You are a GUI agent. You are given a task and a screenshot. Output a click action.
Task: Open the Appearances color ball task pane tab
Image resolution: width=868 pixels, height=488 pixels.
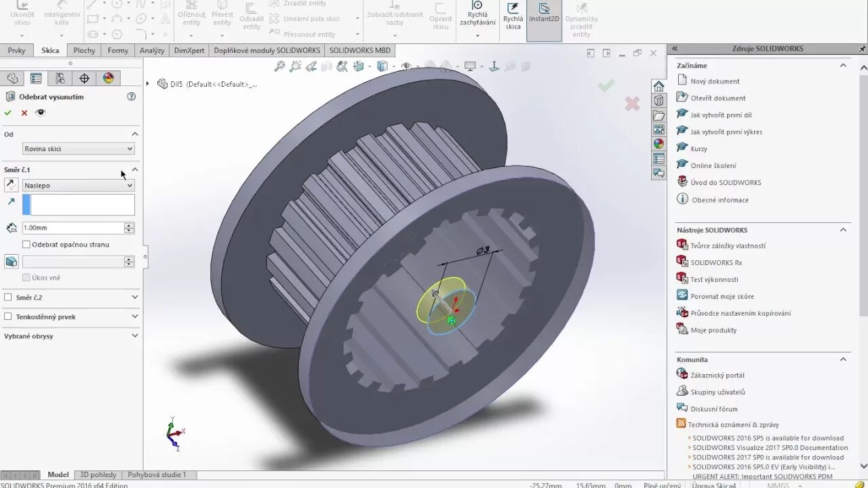point(658,144)
